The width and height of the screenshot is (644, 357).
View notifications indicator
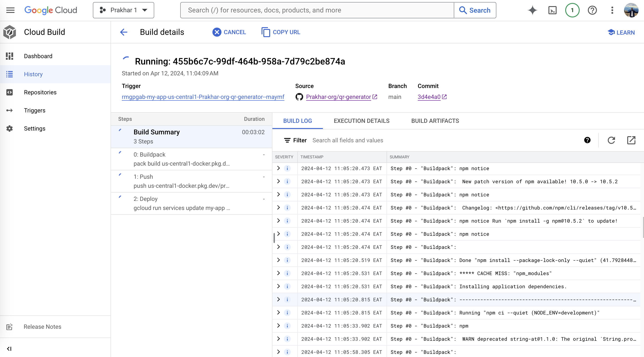[572, 10]
